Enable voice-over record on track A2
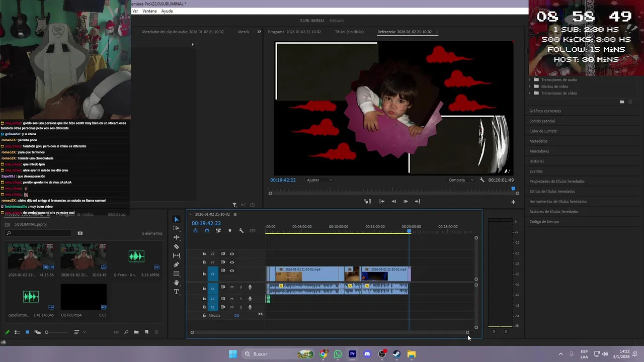644x362 pixels. 250,299
